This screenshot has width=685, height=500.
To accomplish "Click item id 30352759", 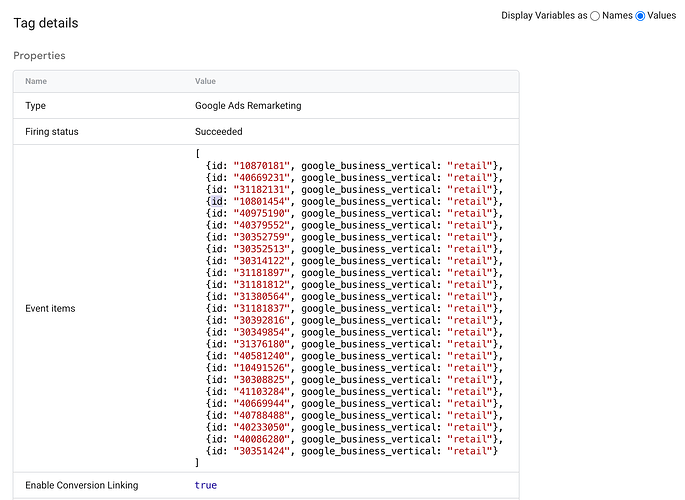I will pyautogui.click(x=262, y=237).
